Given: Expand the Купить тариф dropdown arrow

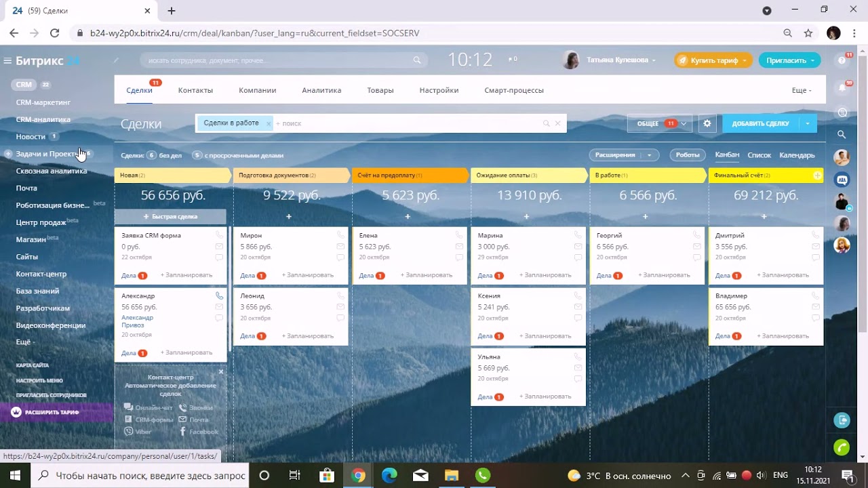Looking at the screenshot, I should point(744,61).
